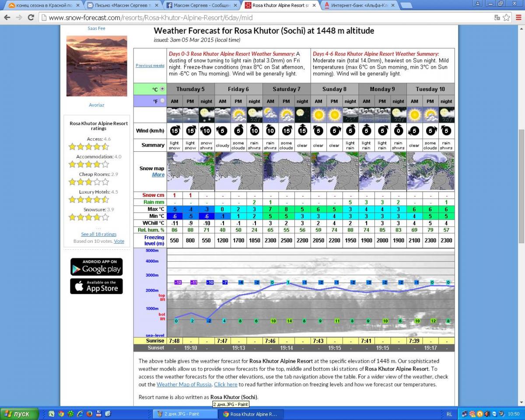This screenshot has width=525, height=420.
Task: Click the Luxury Hotels rating stars
Action: point(89,199)
